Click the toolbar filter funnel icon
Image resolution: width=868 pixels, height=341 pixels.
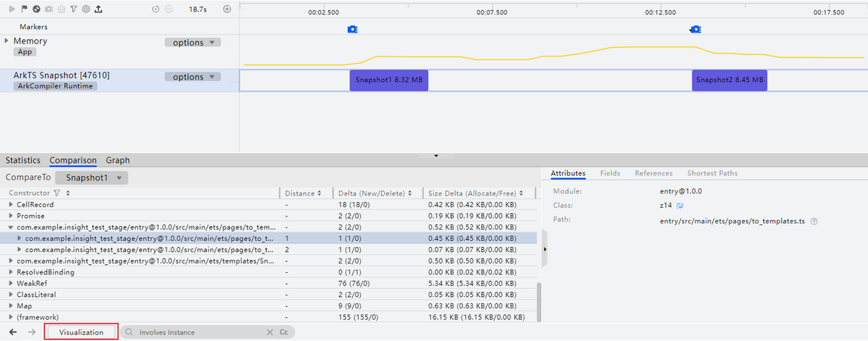(x=74, y=9)
